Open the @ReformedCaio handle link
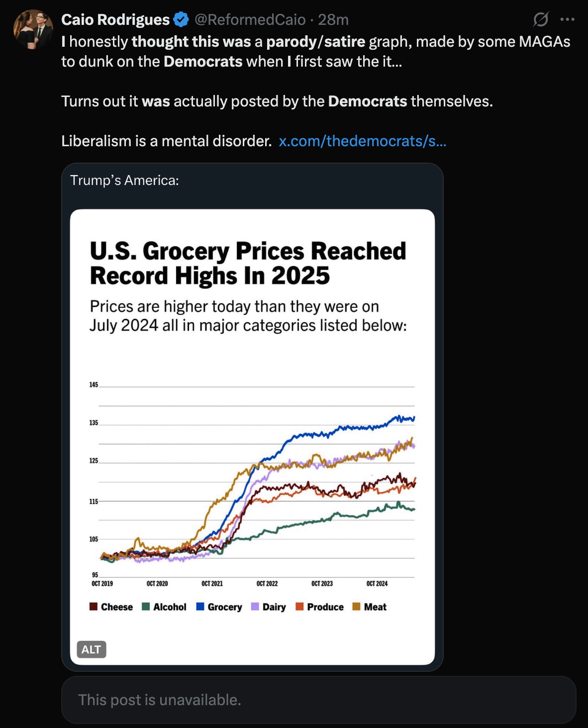588x728 pixels. coord(250,19)
